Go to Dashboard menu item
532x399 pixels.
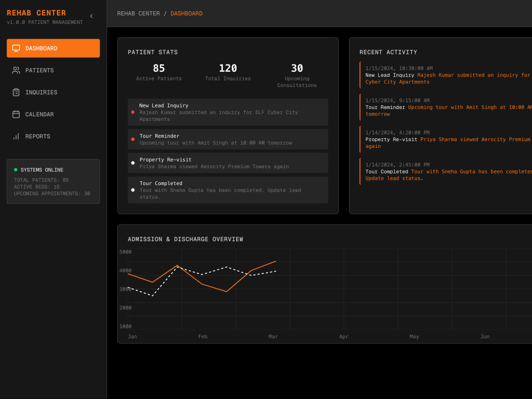coord(53,48)
